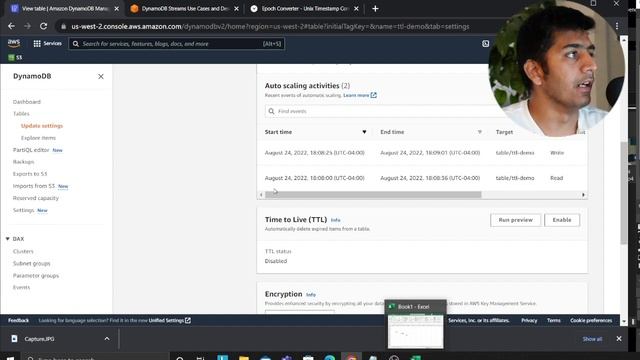Close the Epoch Converter tab
The height and width of the screenshot is (360, 640).
pos(356,9)
